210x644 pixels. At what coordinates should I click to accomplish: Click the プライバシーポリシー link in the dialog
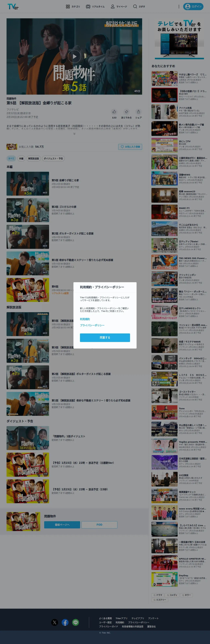pos(92,325)
